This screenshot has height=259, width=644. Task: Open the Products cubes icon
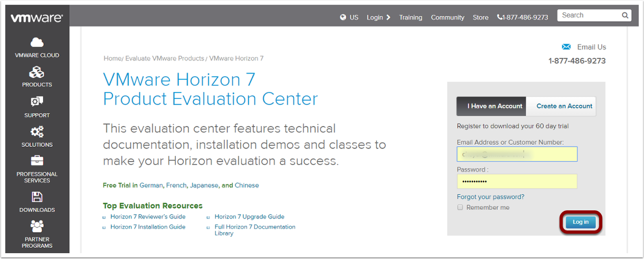[x=37, y=72]
